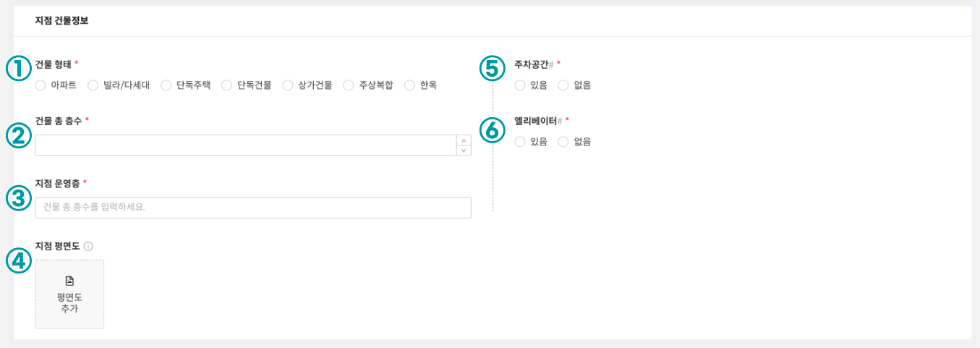Image resolution: width=980 pixels, height=348 pixels.
Task: Click the increment arrow on 건물 총 층수
Action: click(x=464, y=140)
